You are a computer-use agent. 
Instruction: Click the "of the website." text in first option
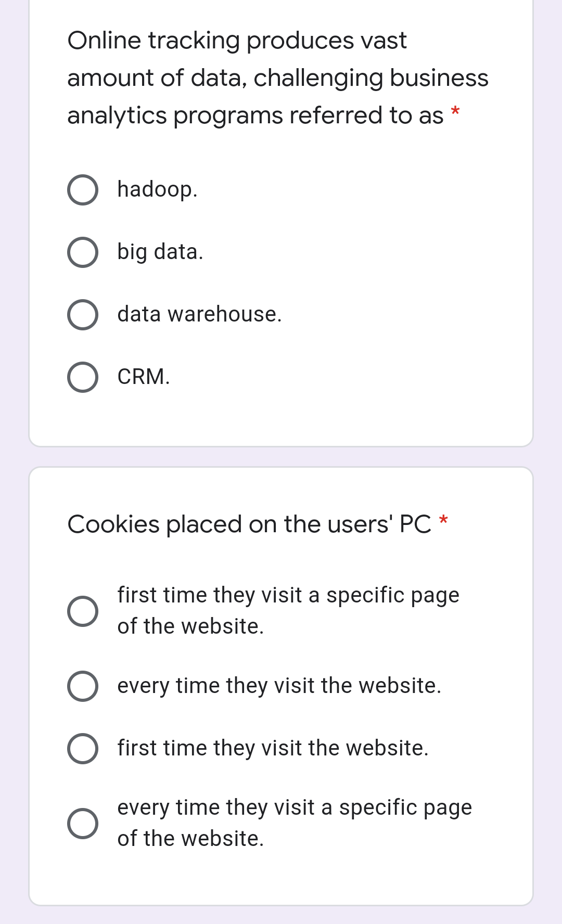coord(190,626)
